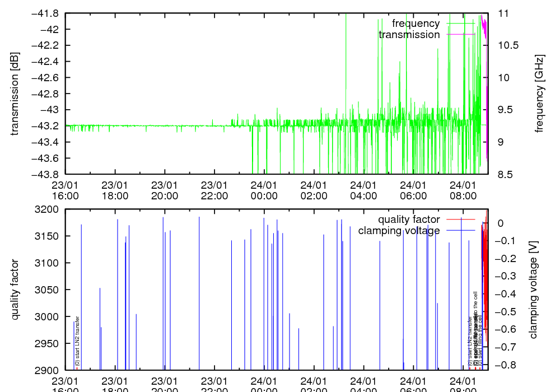This screenshot has width=560, height=392.
Task: Click the -41.8 tick label on transmission axis
Action: (x=49, y=13)
